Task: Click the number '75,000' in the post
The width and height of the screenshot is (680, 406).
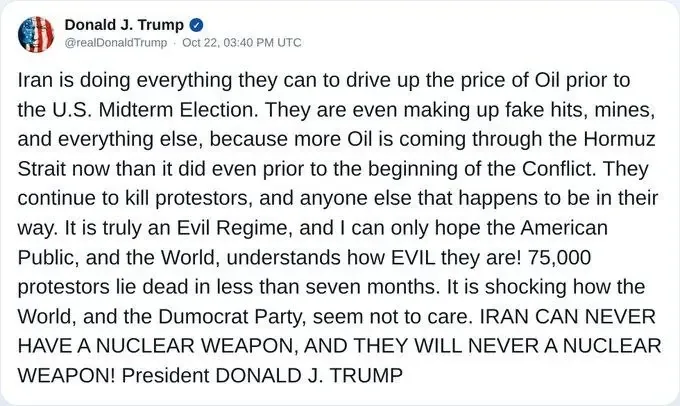Action: point(559,258)
